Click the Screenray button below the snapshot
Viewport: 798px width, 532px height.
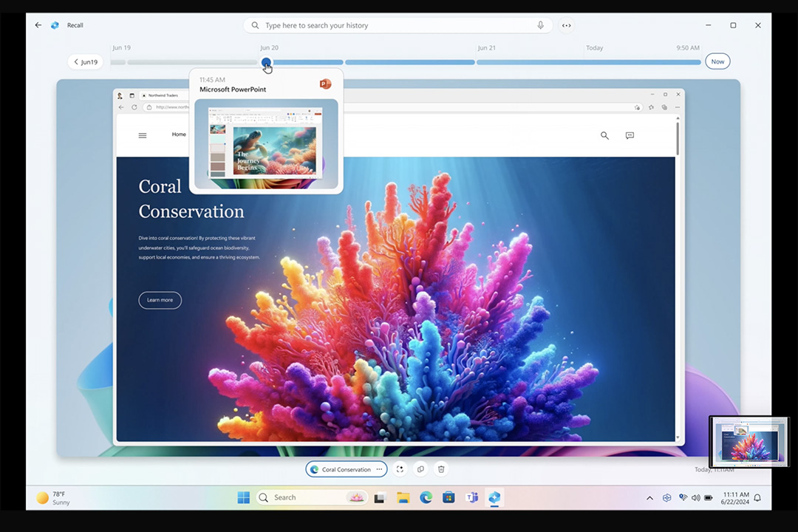[400, 469]
